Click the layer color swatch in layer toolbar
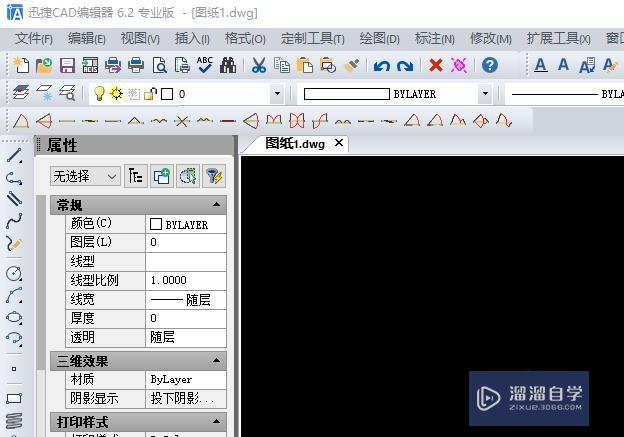 (x=167, y=94)
